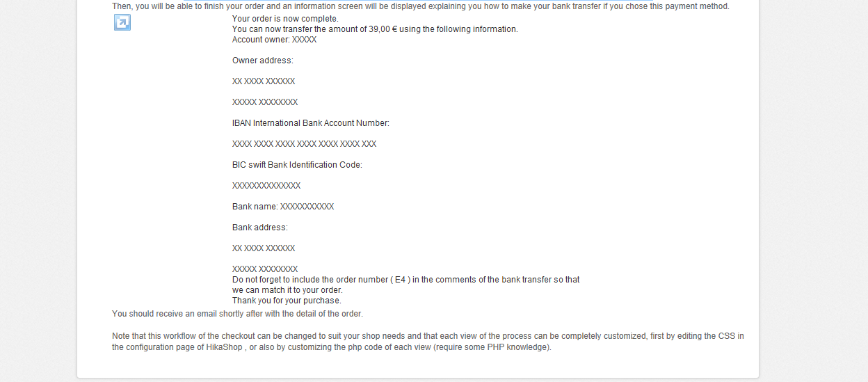Click the 'Bank address:' label
This screenshot has width=868, height=382.
tap(259, 228)
